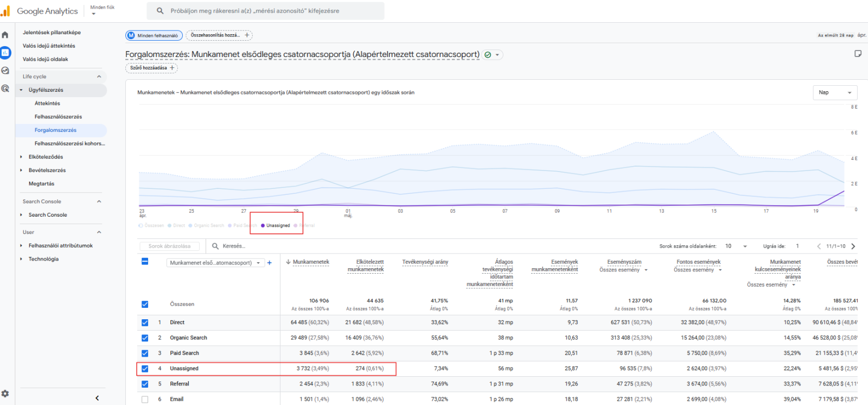This screenshot has width=868, height=405.
Task: Open the Nap granularity dropdown
Action: tap(835, 92)
